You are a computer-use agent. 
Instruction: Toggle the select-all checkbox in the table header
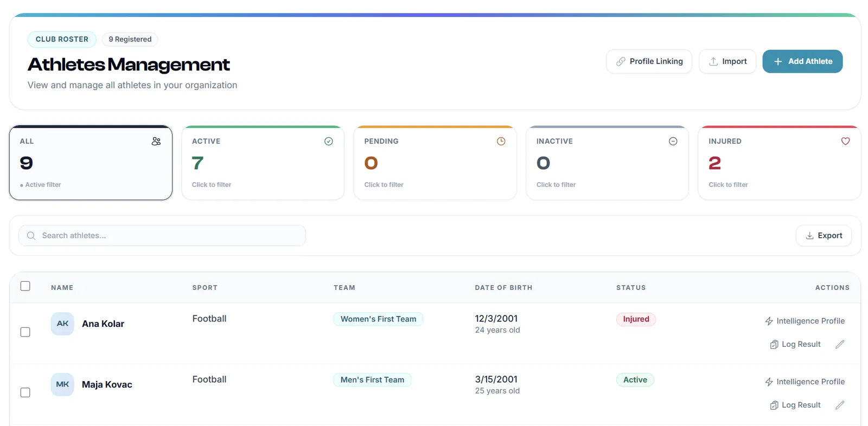pyautogui.click(x=25, y=286)
